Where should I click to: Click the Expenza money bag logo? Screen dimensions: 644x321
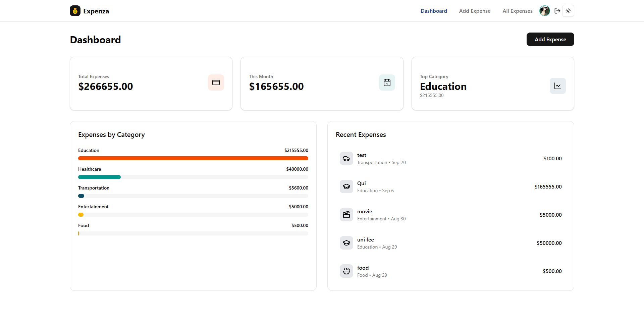click(75, 11)
